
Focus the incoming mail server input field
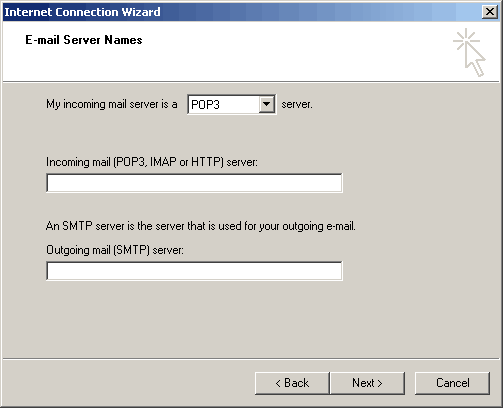[x=194, y=183]
